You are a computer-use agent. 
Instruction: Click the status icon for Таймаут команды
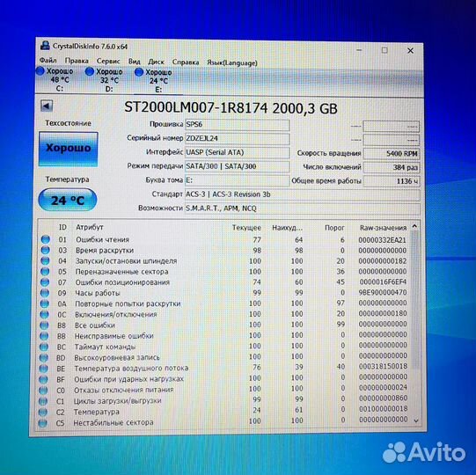pos(44,347)
